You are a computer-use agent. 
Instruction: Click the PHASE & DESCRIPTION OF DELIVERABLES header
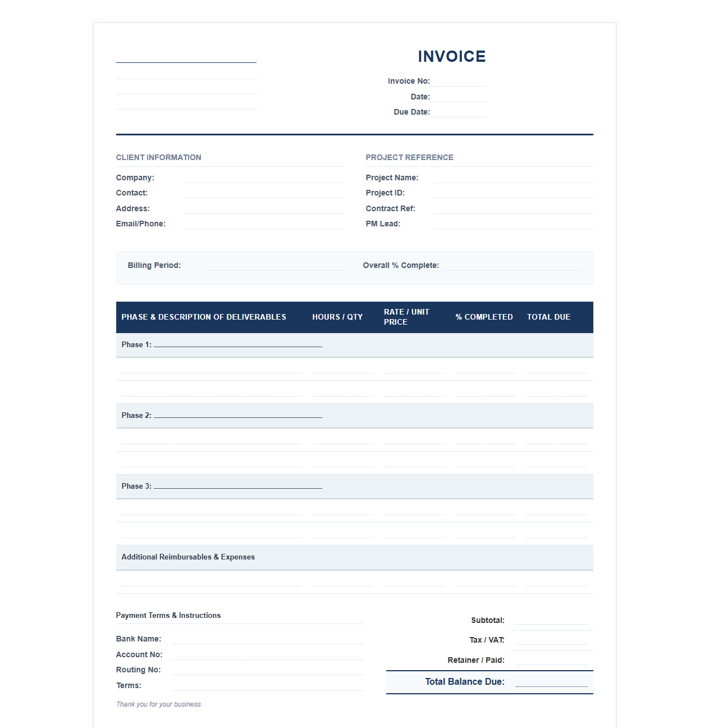pyautogui.click(x=204, y=317)
